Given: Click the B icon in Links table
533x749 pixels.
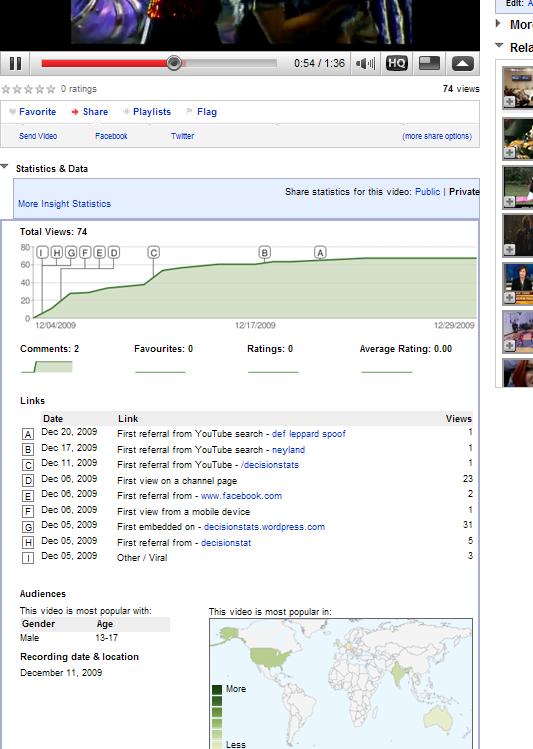Looking at the screenshot, I should 28,449.
